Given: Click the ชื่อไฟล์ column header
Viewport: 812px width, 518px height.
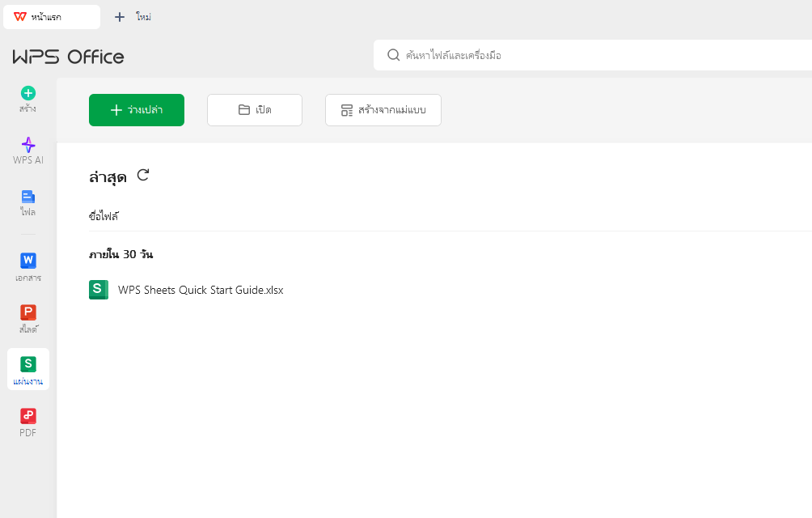Looking at the screenshot, I should [105, 215].
